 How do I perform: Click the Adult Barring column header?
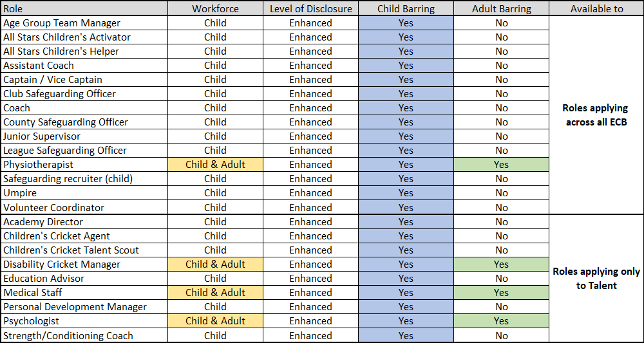[502, 8]
